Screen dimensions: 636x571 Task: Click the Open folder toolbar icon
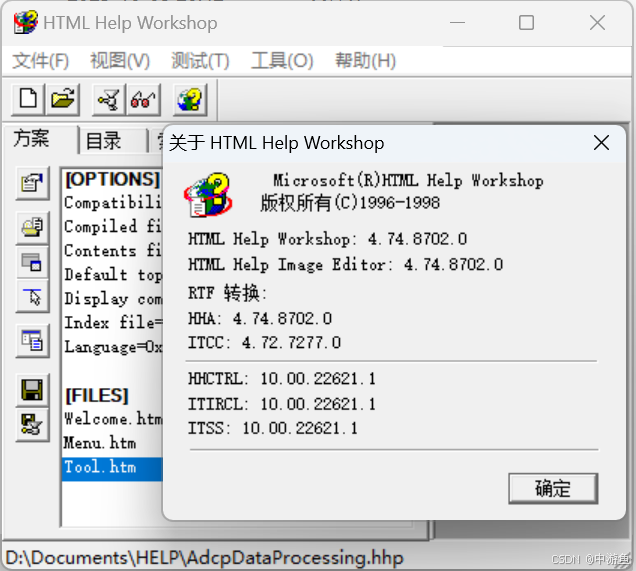pyautogui.click(x=62, y=99)
